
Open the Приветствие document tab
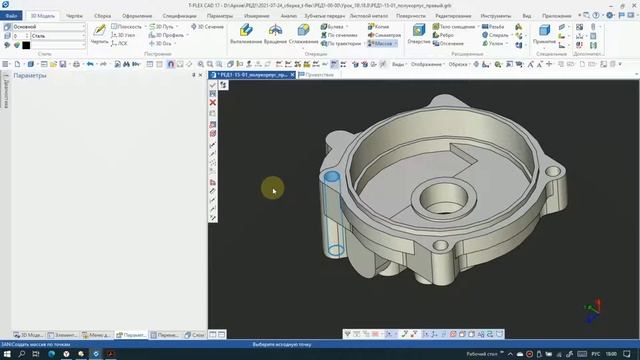coord(317,75)
